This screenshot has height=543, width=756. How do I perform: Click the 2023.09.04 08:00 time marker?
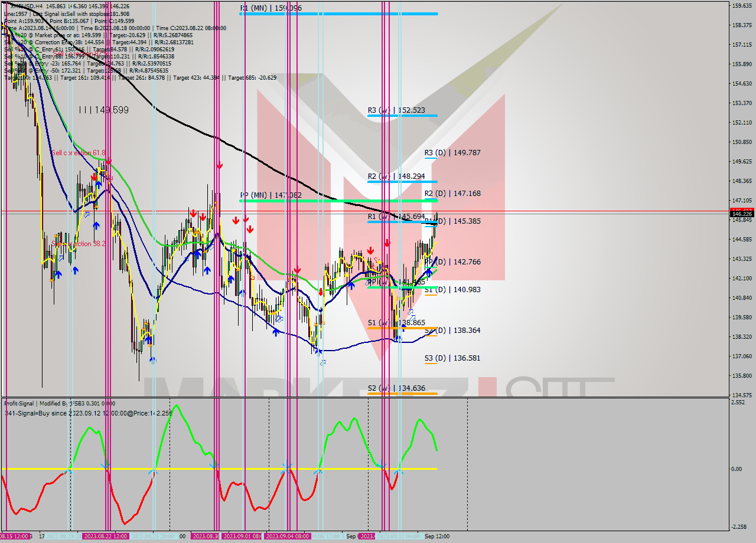click(288, 537)
